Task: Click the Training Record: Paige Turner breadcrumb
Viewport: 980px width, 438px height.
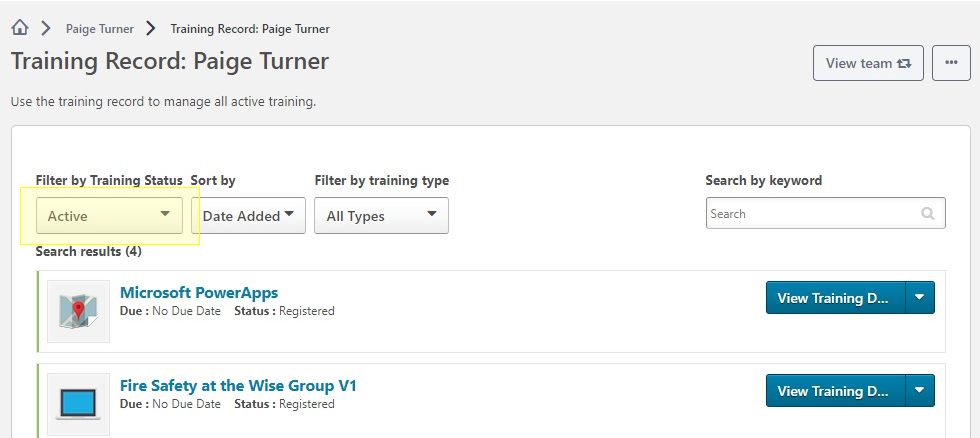Action: (250, 29)
